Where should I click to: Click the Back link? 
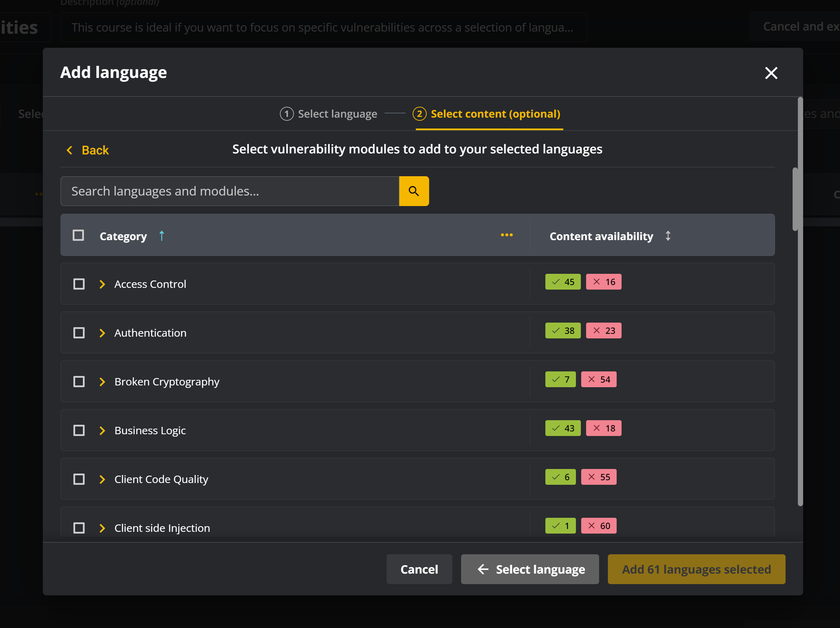tap(88, 150)
